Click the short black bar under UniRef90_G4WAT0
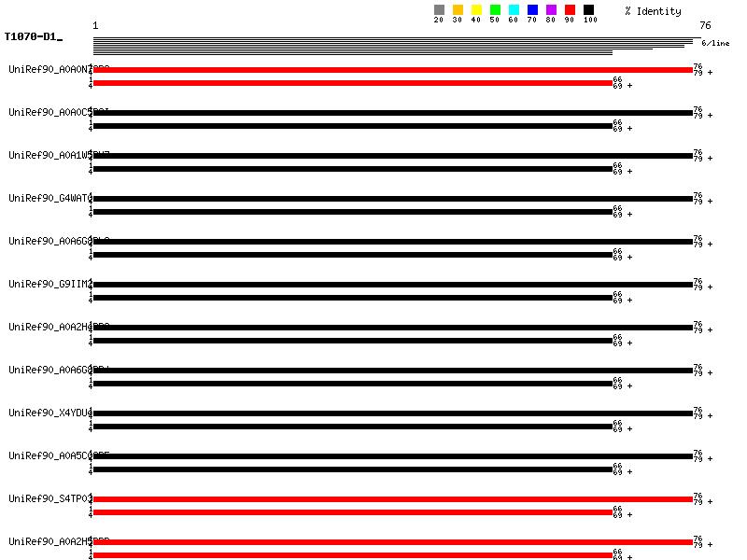The image size is (747, 560). (352, 212)
